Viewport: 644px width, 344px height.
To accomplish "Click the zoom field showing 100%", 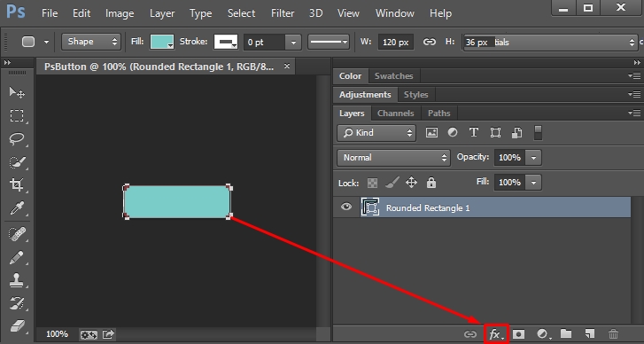I will tap(57, 334).
